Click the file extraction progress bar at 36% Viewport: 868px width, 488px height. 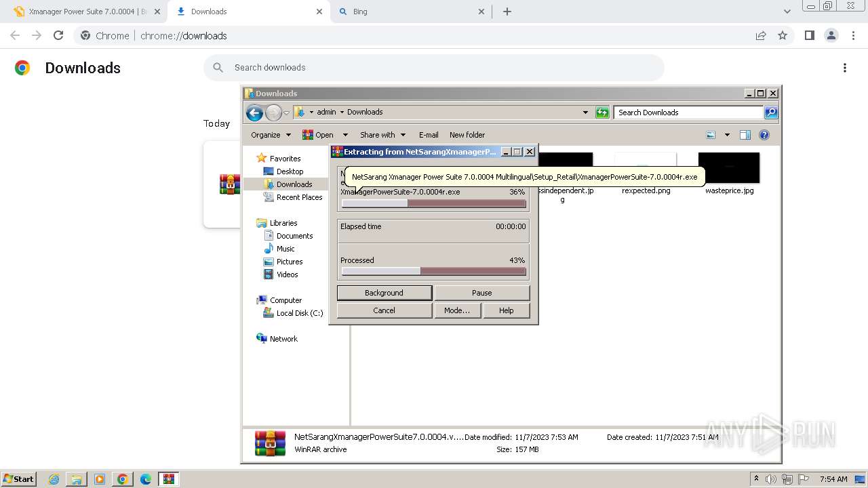click(x=434, y=203)
